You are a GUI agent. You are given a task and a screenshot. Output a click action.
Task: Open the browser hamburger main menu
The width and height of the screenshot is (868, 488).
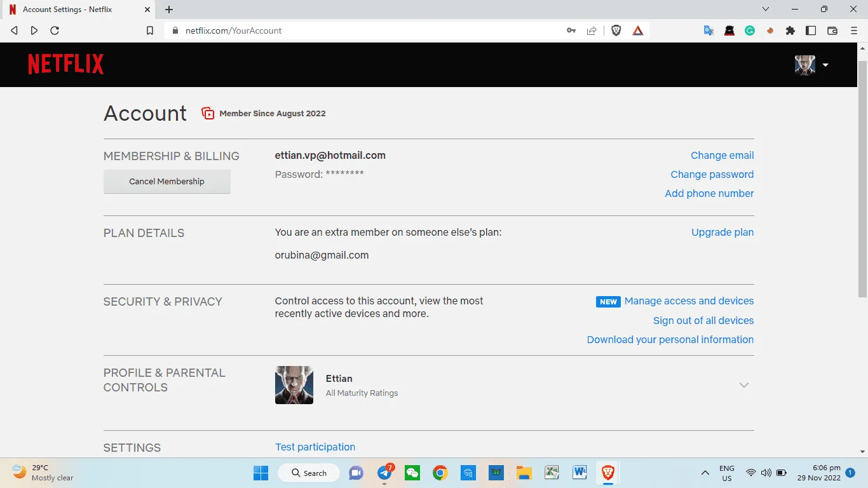pos(854,30)
